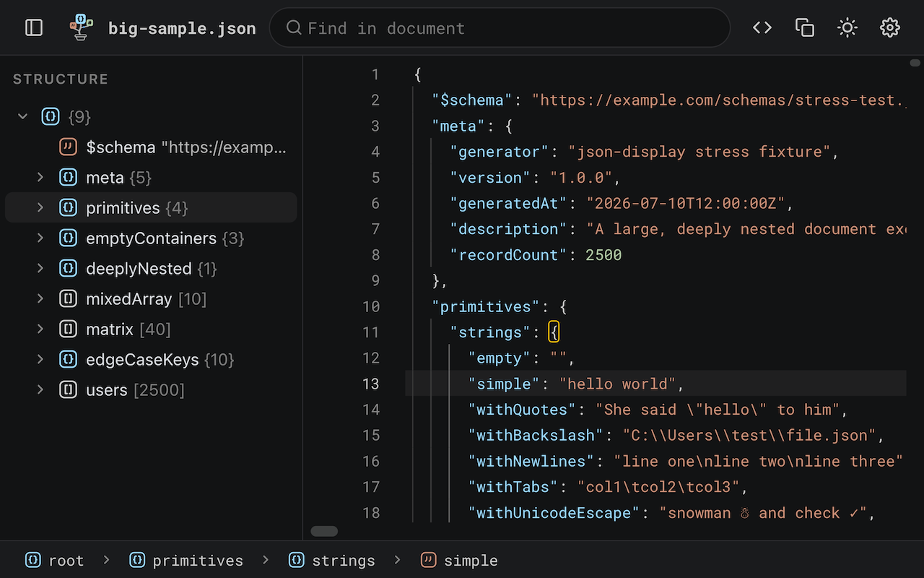The width and height of the screenshot is (924, 578).
Task: Click the "hello world" string value
Action: pyautogui.click(x=617, y=384)
